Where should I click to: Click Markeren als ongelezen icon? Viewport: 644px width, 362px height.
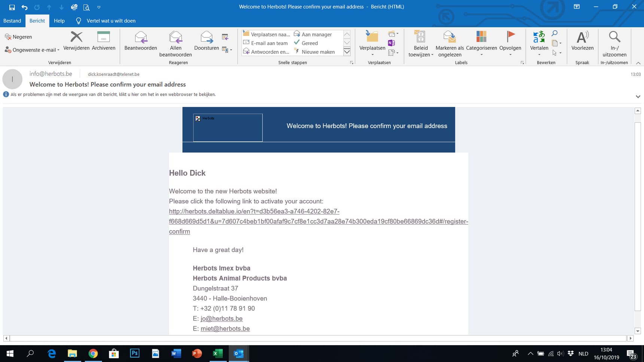(450, 37)
